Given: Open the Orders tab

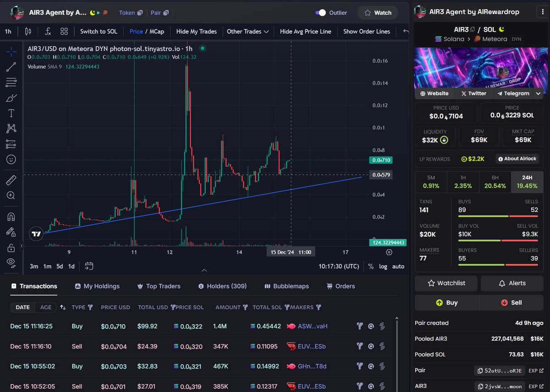Looking at the screenshot, I should tap(341, 286).
